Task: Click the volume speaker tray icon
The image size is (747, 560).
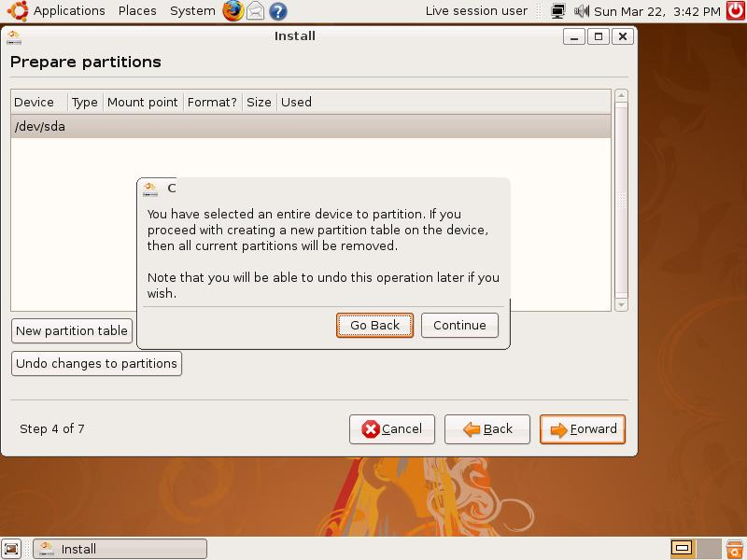Action: [581, 11]
